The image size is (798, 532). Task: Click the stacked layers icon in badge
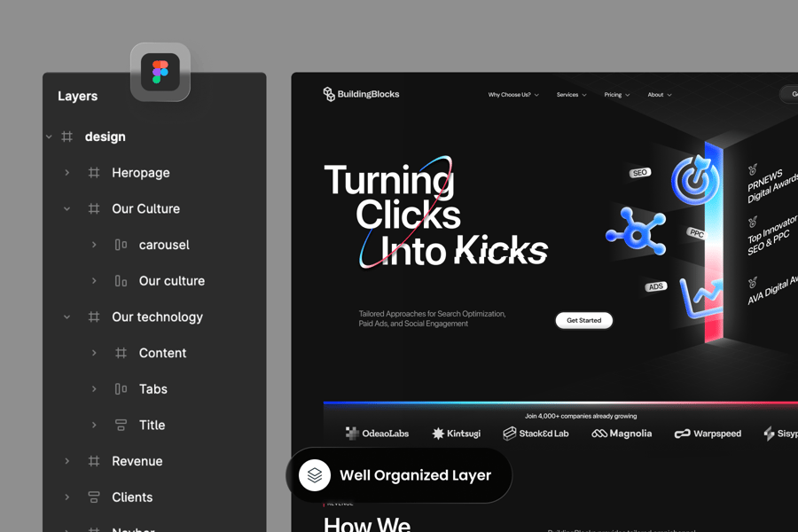tap(315, 475)
